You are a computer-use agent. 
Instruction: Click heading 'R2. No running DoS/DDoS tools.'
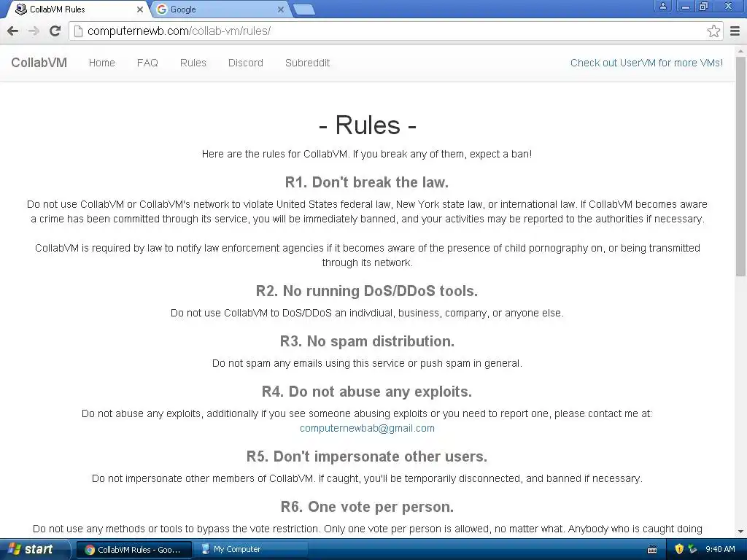[x=367, y=291]
